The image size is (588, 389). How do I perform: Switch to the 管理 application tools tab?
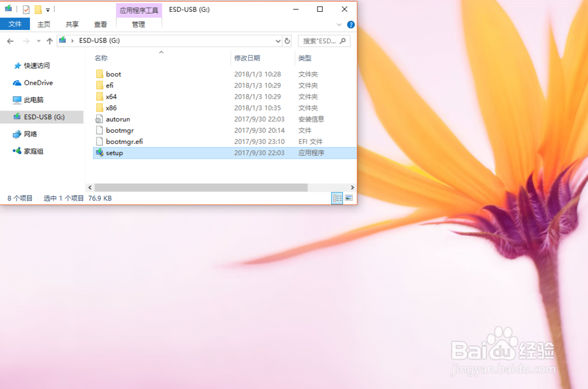pos(138,24)
